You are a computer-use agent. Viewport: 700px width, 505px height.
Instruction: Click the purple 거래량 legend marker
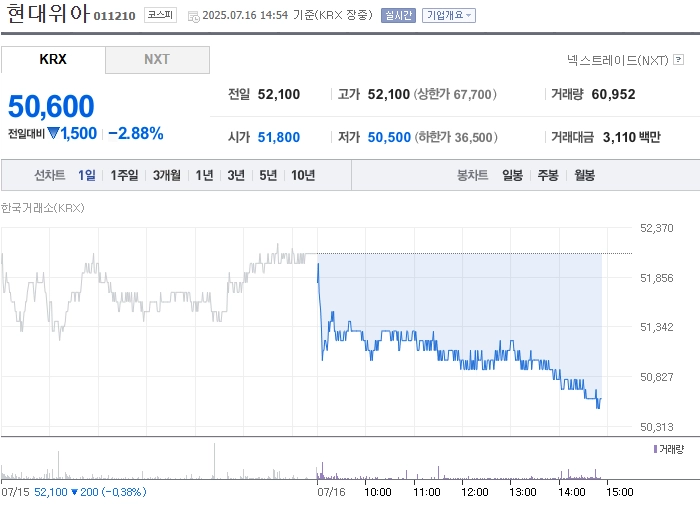(x=655, y=449)
